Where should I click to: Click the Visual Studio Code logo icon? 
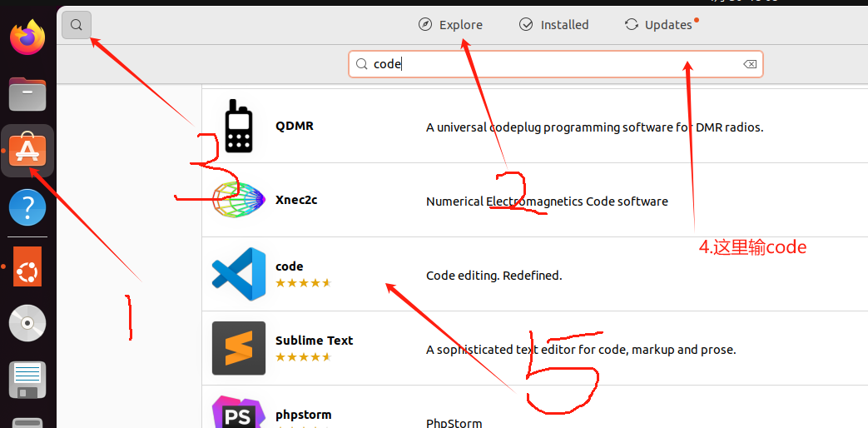tap(239, 274)
